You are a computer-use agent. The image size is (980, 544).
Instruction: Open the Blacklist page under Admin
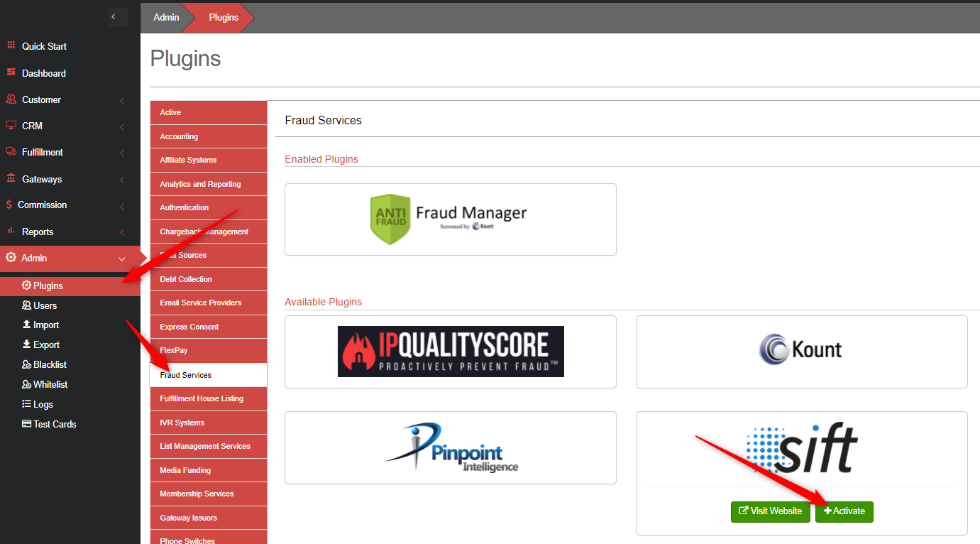pyautogui.click(x=50, y=364)
